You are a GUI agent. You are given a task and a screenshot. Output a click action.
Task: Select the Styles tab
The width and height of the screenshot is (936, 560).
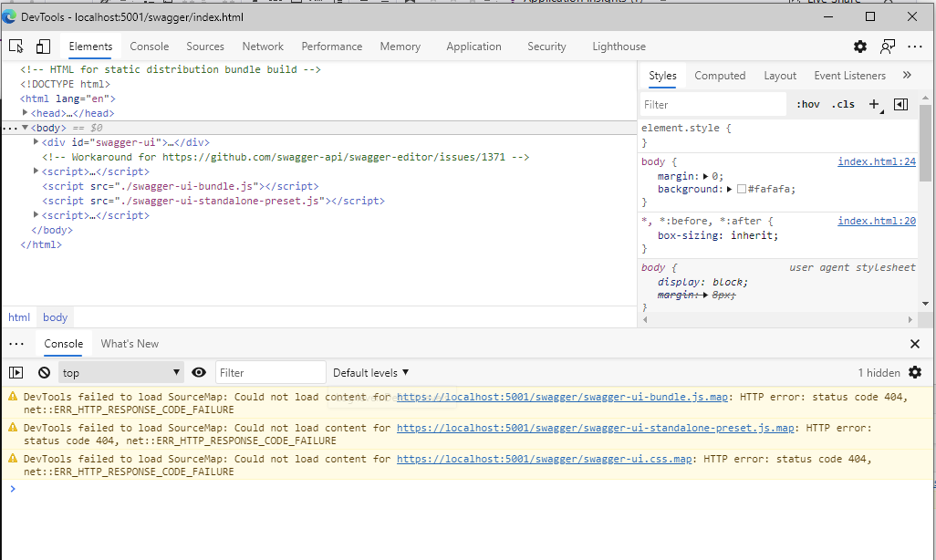(662, 76)
